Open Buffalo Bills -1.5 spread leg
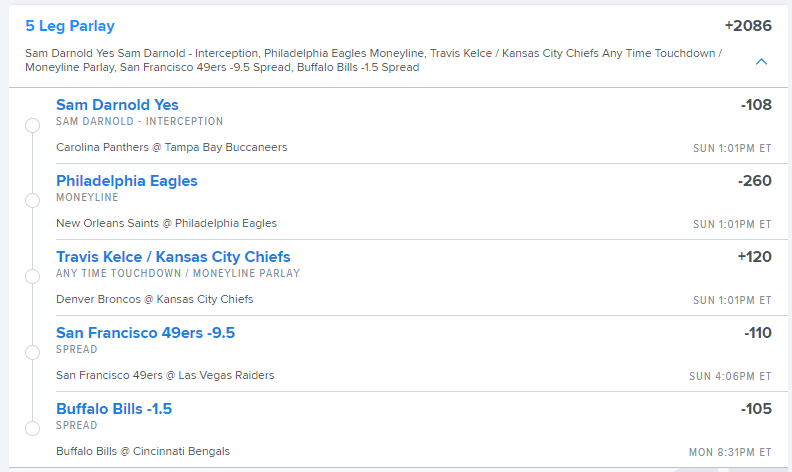The image size is (792, 472). pyautogui.click(x=115, y=409)
